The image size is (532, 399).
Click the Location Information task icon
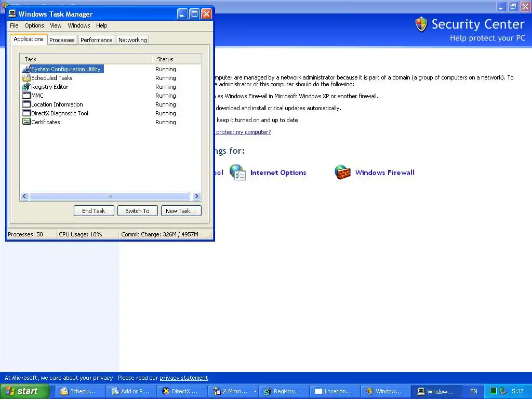pyautogui.click(x=26, y=104)
